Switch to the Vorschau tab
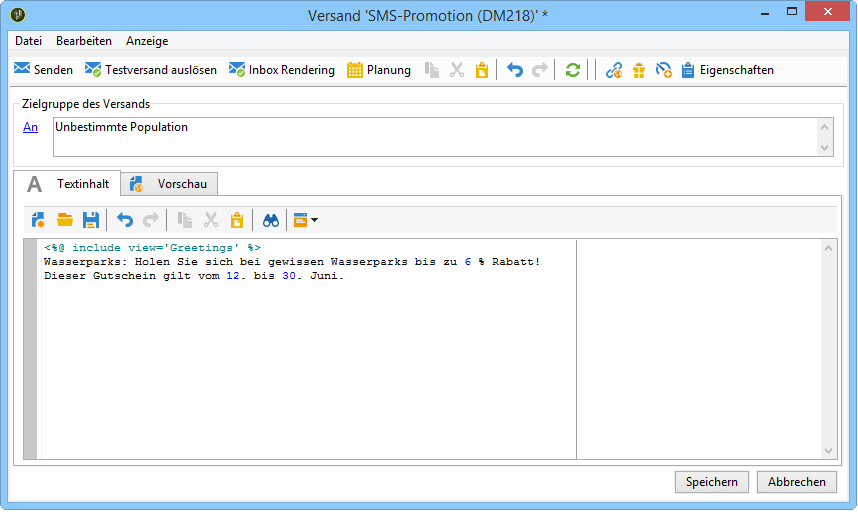 coord(169,184)
